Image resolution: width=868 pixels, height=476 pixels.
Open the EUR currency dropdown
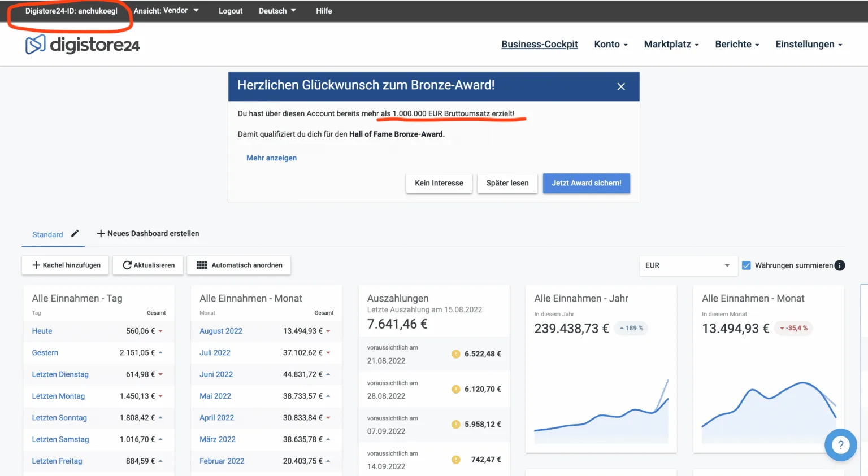[688, 265]
